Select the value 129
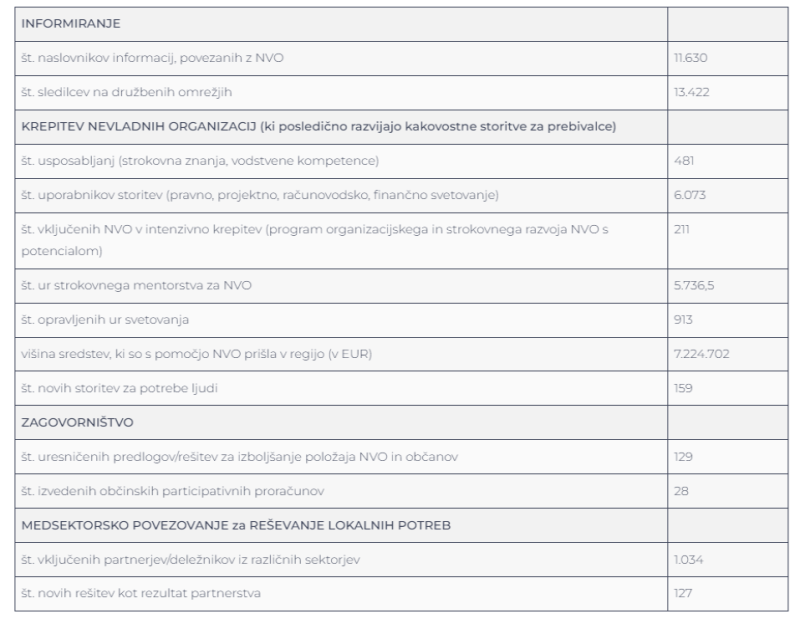The image size is (800, 624). click(683, 457)
